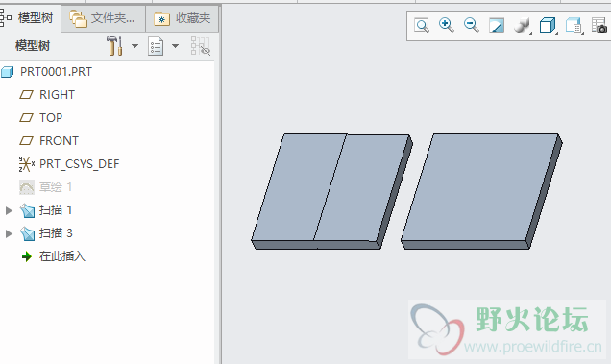The image size is (611, 364).
Task: Expand the 扫描 3 feature node
Action: pyautogui.click(x=9, y=233)
